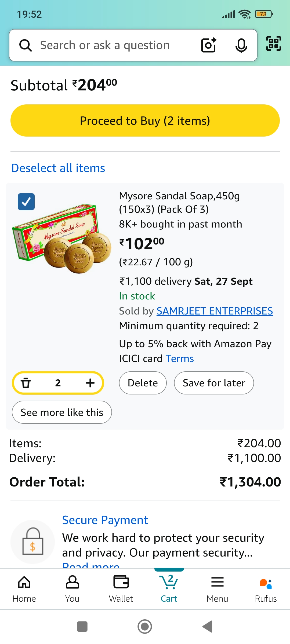Open the Rufus assistant tab
The height and width of the screenshot is (644, 290).
[x=266, y=588]
